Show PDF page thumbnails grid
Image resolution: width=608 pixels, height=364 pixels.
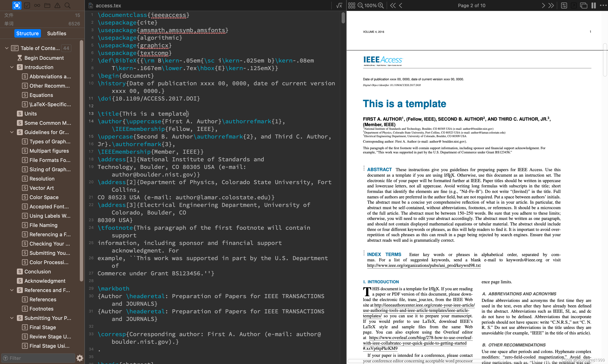(351, 5)
